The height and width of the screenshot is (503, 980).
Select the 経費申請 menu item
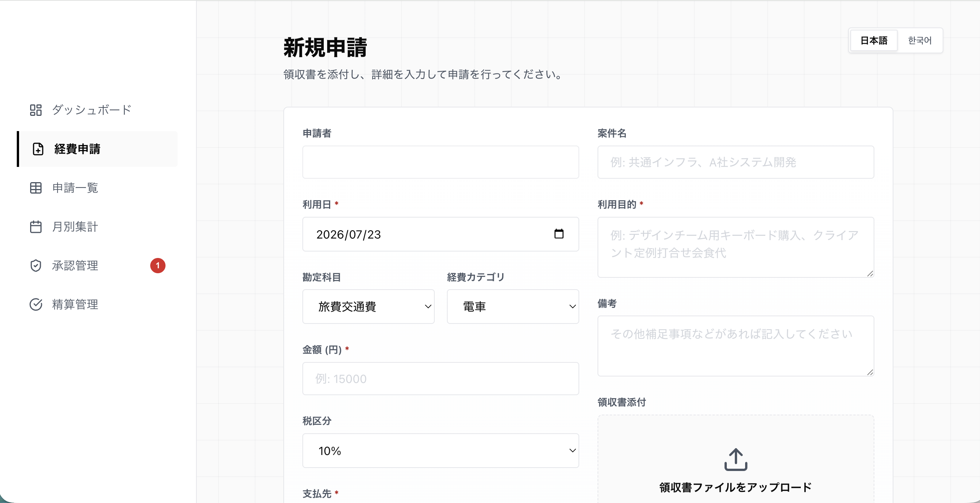(98, 149)
